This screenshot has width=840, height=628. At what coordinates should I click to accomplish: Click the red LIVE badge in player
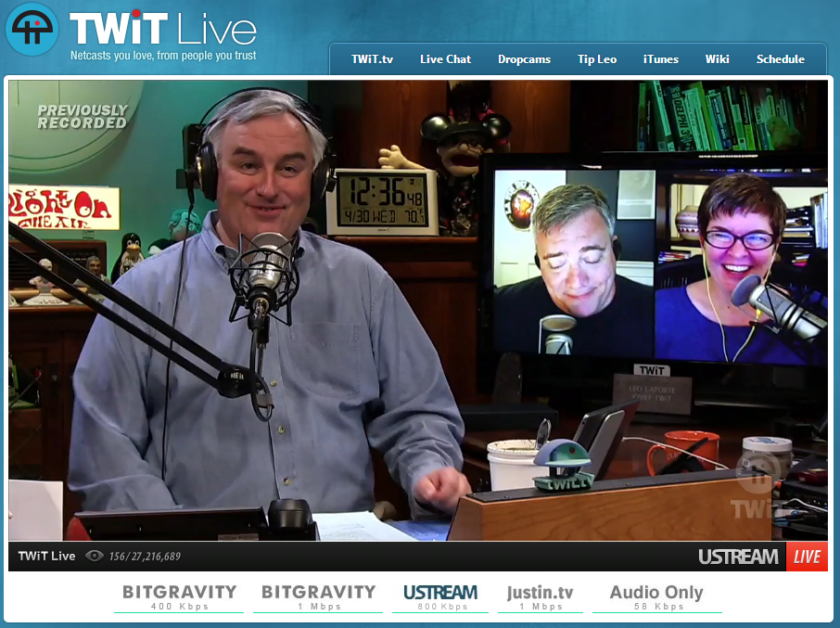807,557
